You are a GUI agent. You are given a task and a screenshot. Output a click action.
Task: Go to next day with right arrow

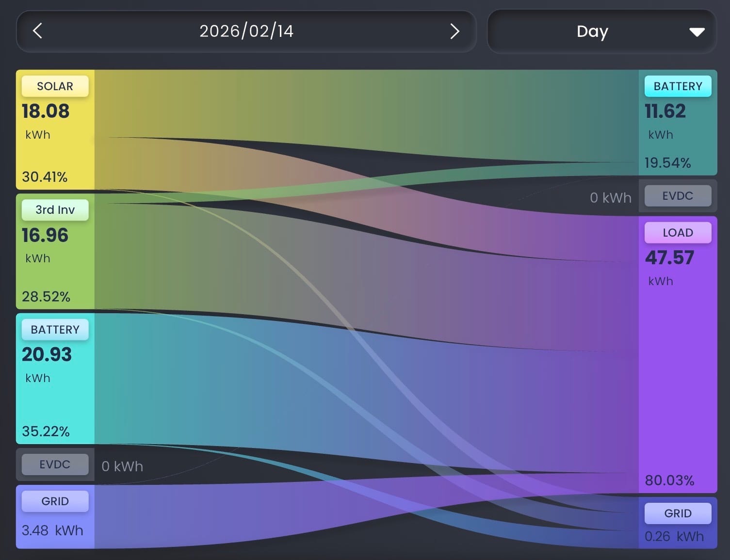(454, 31)
